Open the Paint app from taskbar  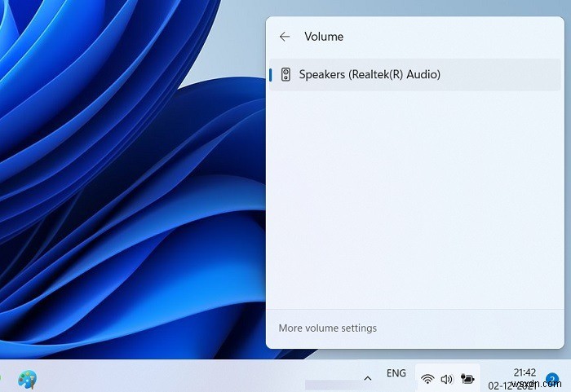point(27,380)
